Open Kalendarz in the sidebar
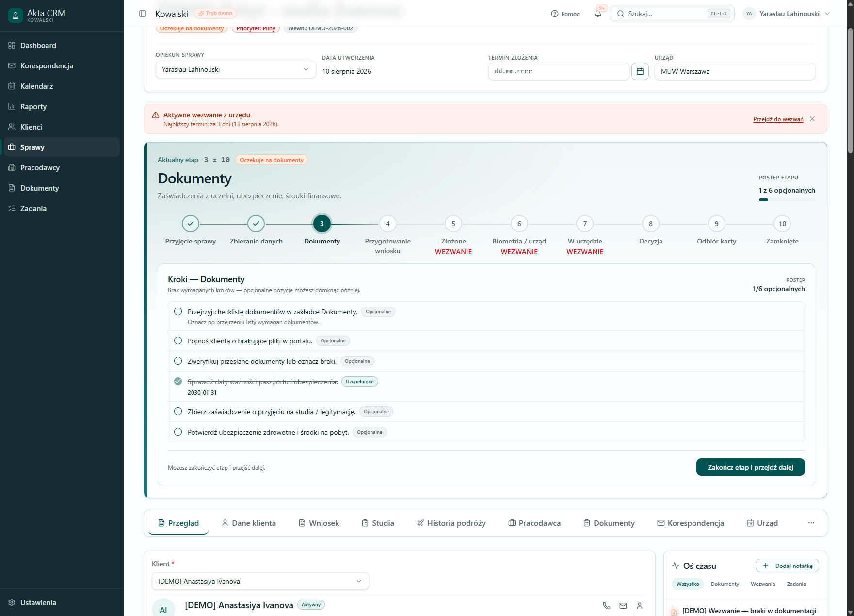854x616 pixels. pyautogui.click(x=62, y=86)
